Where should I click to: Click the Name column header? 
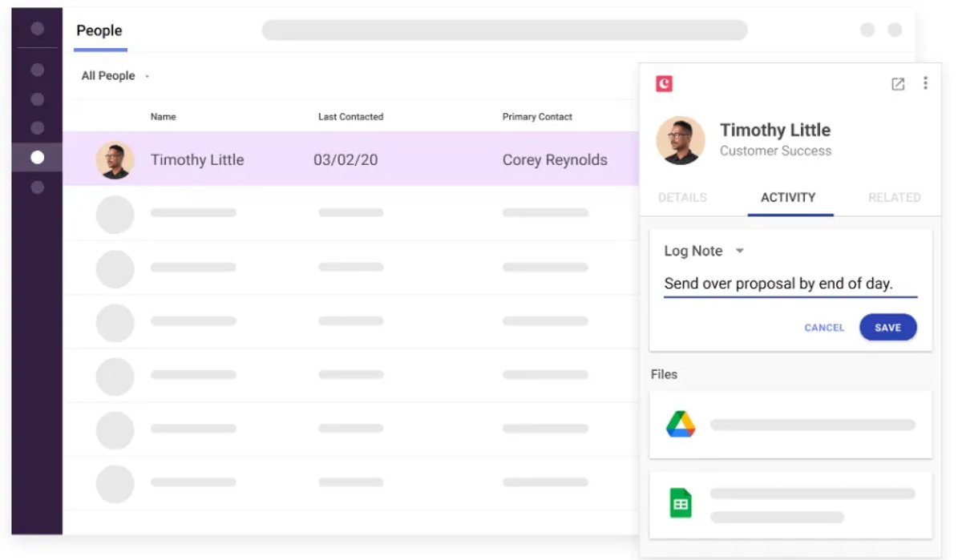(x=164, y=117)
